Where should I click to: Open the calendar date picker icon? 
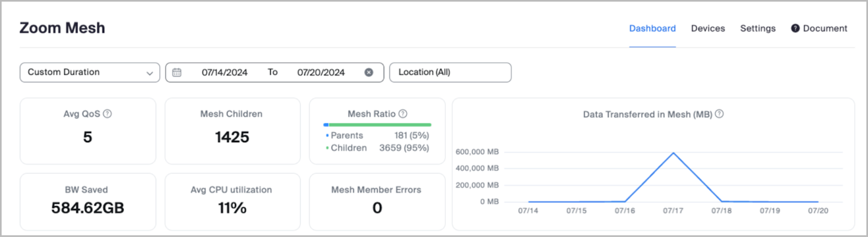click(177, 72)
